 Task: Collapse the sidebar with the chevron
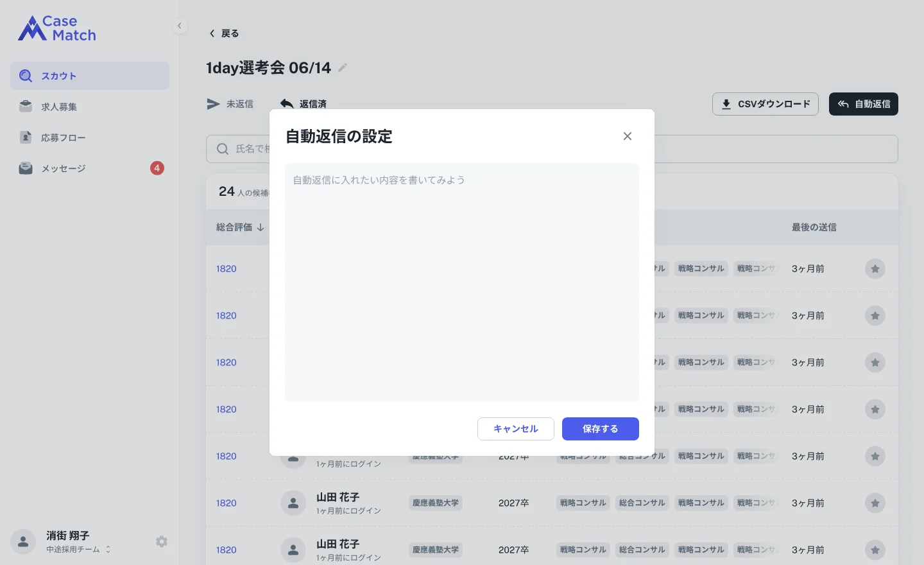click(x=180, y=26)
